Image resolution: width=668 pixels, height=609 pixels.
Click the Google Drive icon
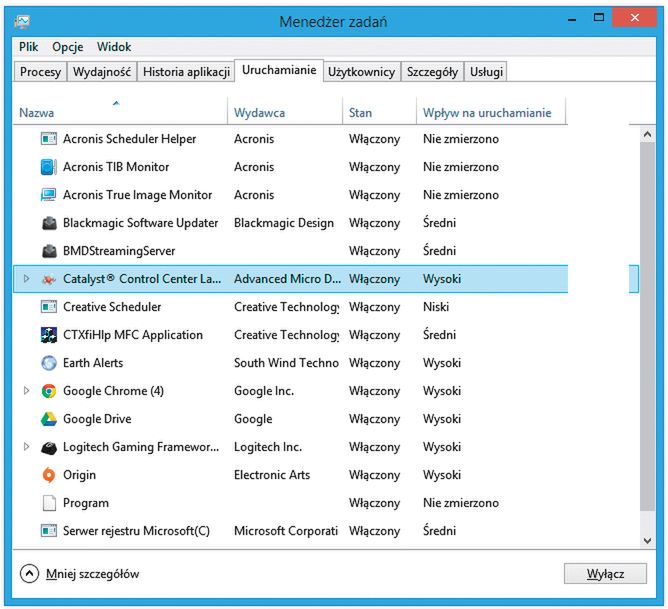[49, 419]
